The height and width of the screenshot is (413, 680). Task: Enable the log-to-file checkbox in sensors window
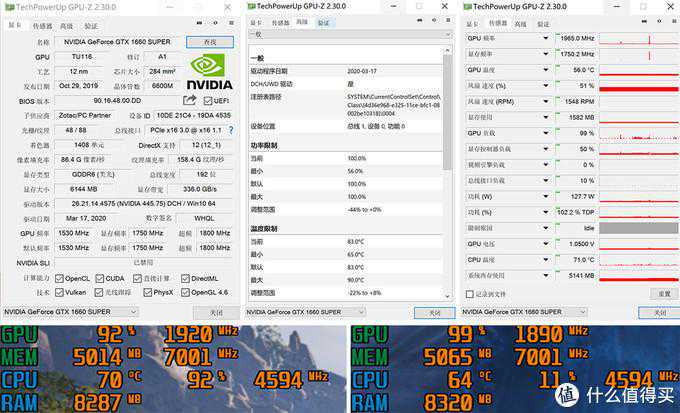pos(470,294)
